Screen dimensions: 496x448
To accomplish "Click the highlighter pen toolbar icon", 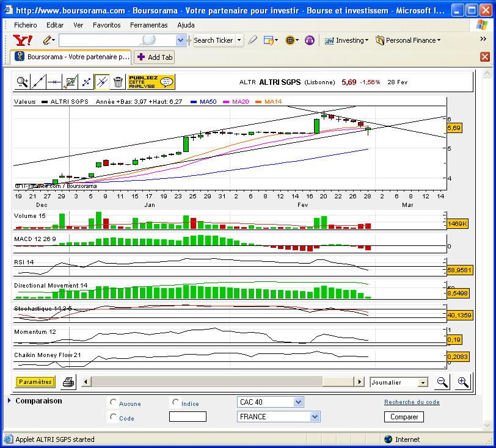I will coord(252,40).
